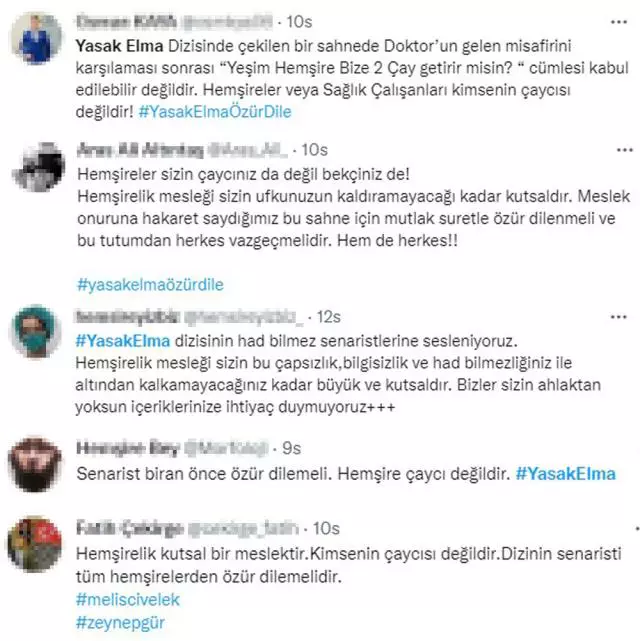The image size is (640, 641).
Task: Open more options on first tweet
Action: click(618, 22)
